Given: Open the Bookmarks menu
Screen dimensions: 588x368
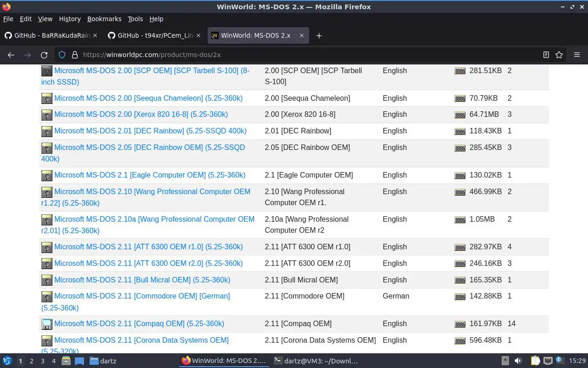Looking at the screenshot, I should (x=104, y=19).
